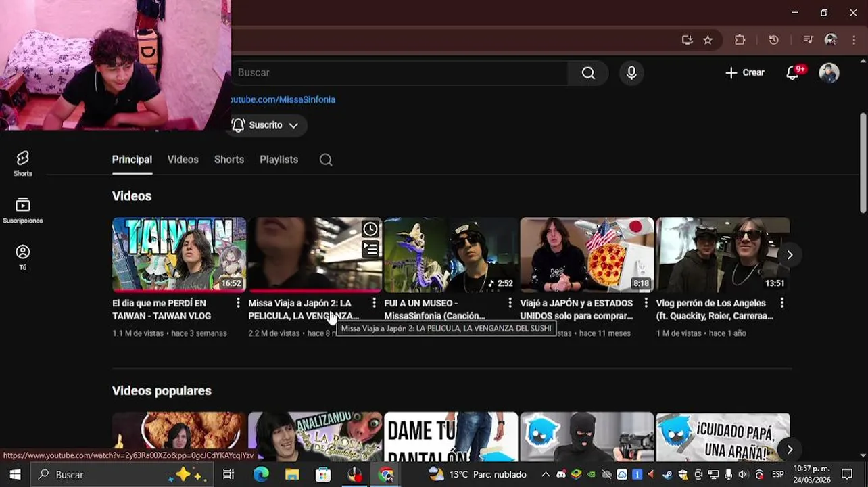This screenshot has width=868, height=487.
Task: Open the CUIDADO PAPÁ UNA ARAÑA thumbnail
Action: coord(723,437)
